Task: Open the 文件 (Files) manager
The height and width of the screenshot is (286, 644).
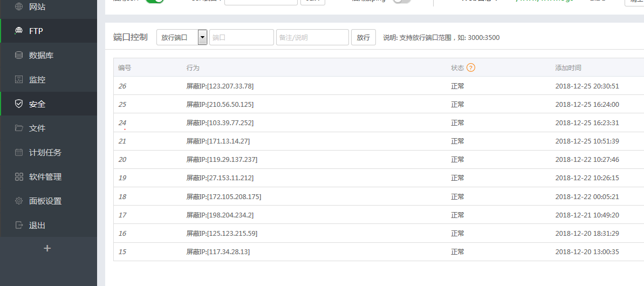Action: point(37,128)
